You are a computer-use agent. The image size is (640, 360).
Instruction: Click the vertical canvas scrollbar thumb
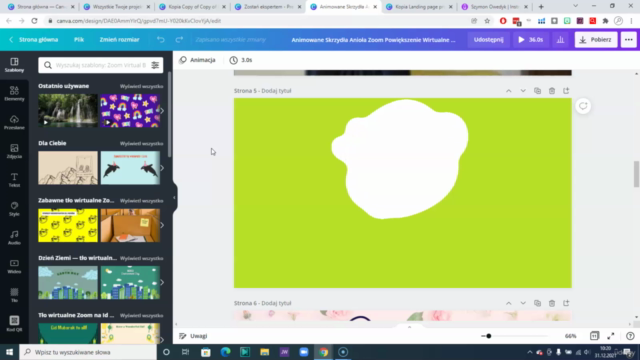pos(636,173)
